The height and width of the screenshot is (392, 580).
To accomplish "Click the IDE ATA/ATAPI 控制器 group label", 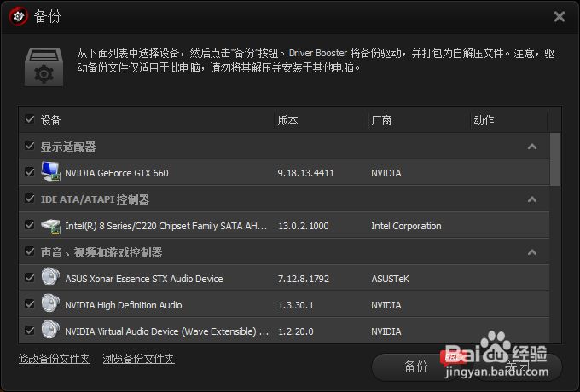I will pos(95,199).
